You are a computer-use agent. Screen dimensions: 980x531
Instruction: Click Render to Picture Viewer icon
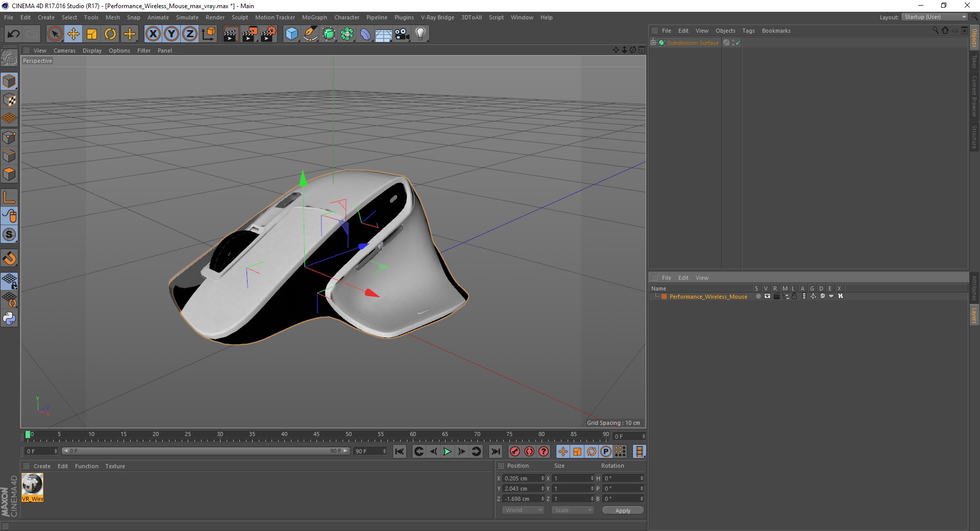250,34
